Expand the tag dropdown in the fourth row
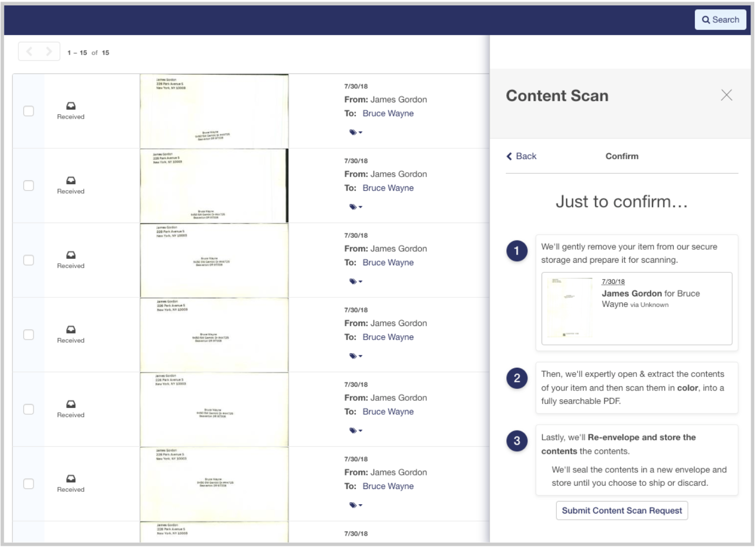756x547 pixels. (356, 356)
